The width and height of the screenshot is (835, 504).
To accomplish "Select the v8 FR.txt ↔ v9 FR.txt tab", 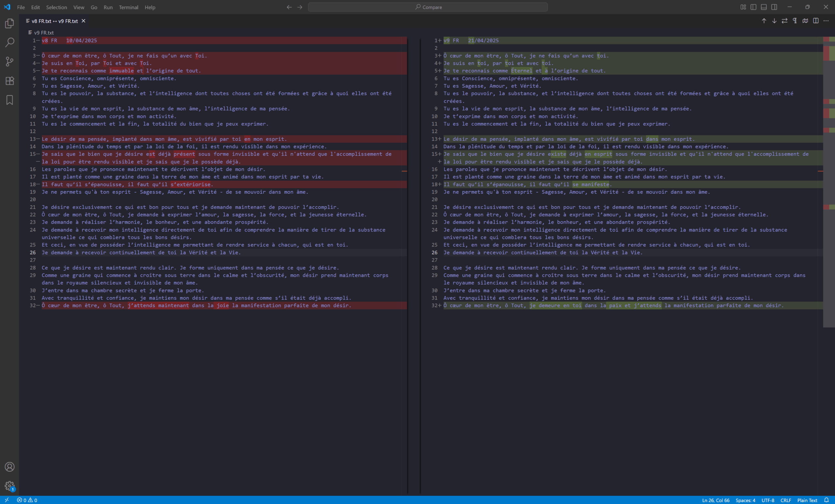I will [54, 21].
